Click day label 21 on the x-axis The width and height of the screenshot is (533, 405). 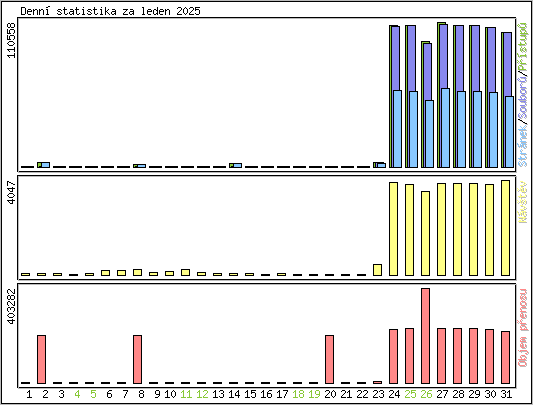point(346,394)
